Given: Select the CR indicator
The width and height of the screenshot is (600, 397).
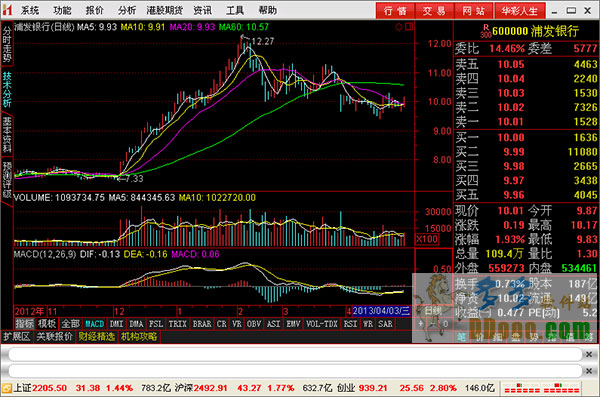Looking at the screenshot, I should click(222, 324).
